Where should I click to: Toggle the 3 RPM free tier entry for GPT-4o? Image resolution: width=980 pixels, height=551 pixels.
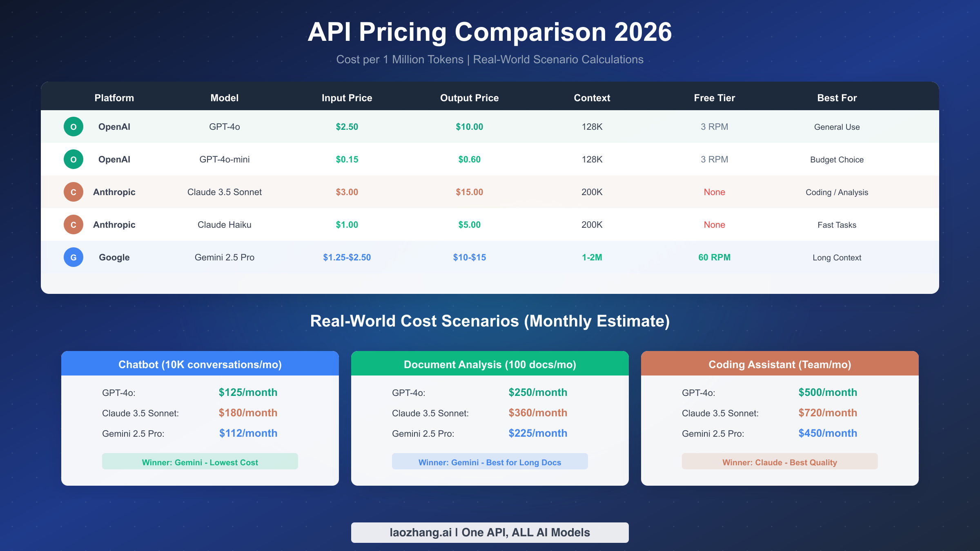coord(714,127)
